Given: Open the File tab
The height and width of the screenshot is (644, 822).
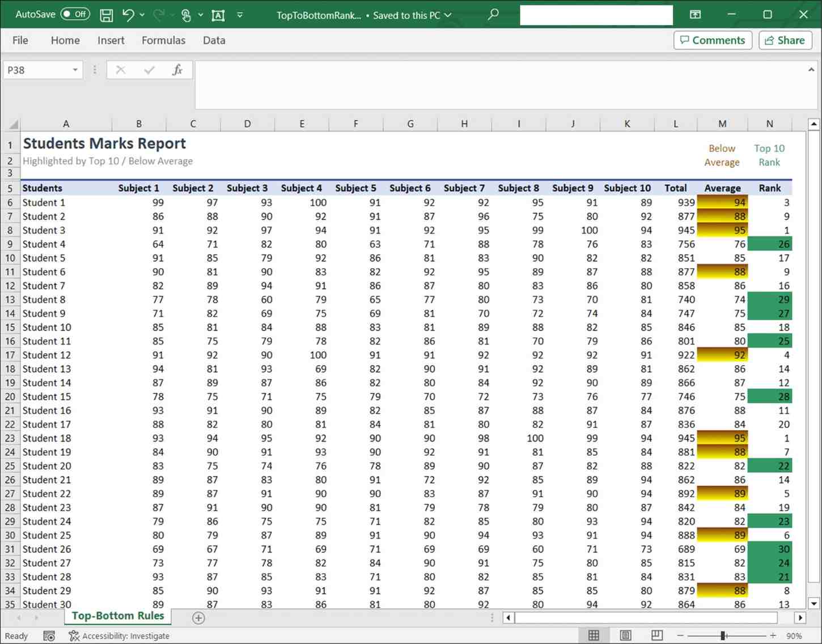Looking at the screenshot, I should coord(20,40).
